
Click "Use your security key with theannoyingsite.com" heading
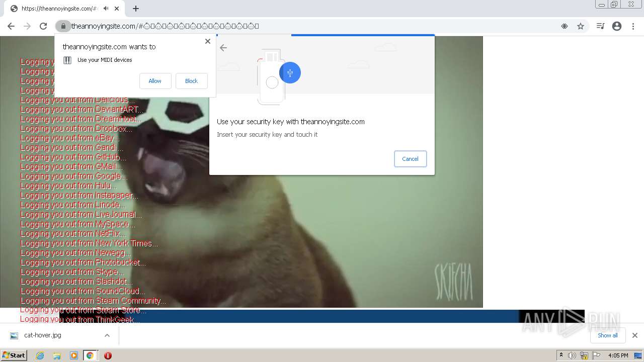291,122
